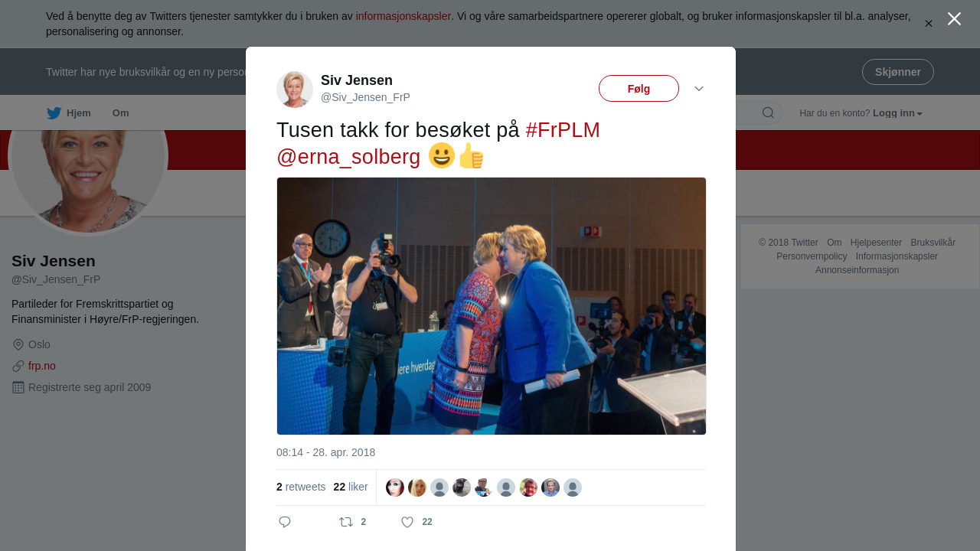Click the Følg button
The image size is (980, 551).
[x=639, y=89]
